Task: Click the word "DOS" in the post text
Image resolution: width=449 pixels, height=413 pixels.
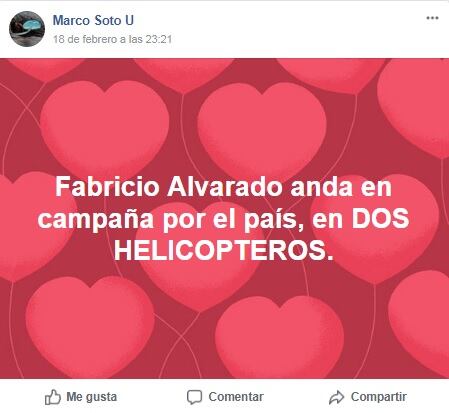Action: [380, 219]
